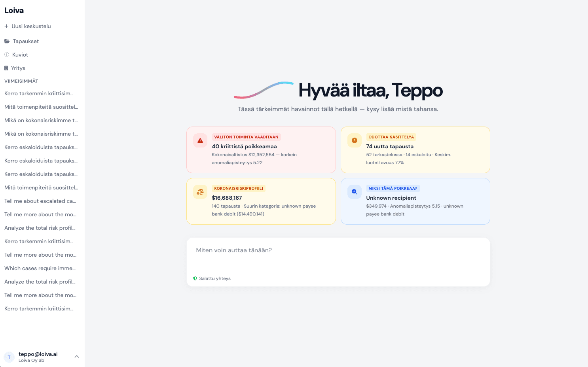Open the Kuviot section
This screenshot has height=367, width=588.
tap(21, 55)
